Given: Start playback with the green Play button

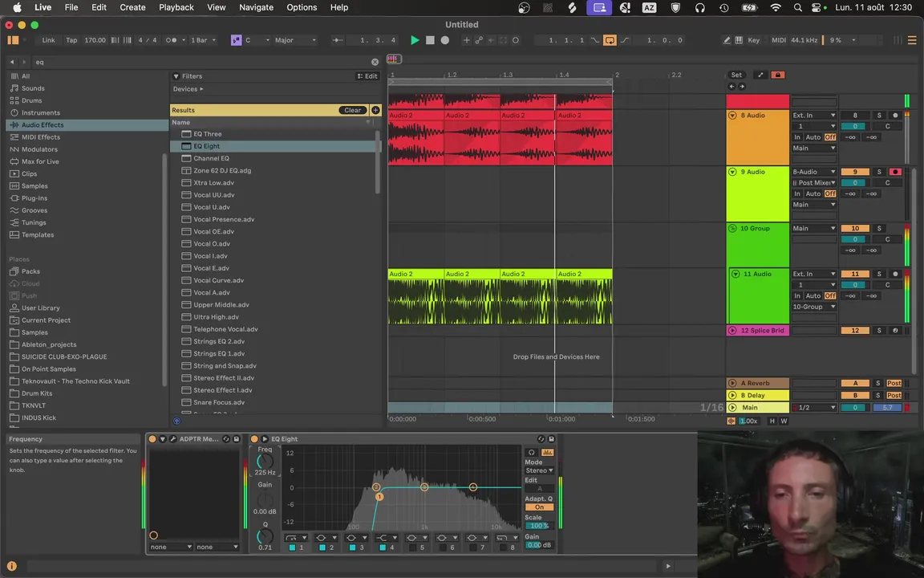Looking at the screenshot, I should (x=415, y=40).
